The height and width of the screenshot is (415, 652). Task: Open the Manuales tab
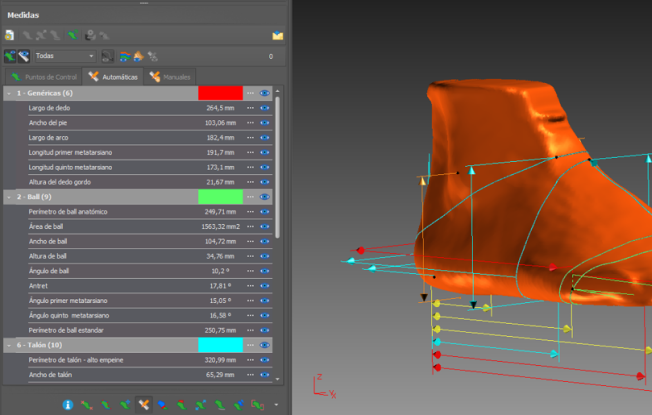pos(169,76)
